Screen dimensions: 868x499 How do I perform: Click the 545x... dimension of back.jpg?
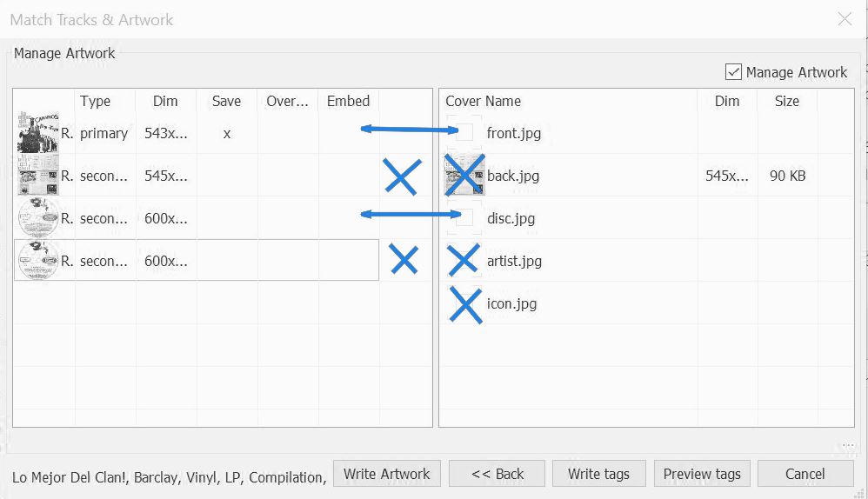coord(726,176)
